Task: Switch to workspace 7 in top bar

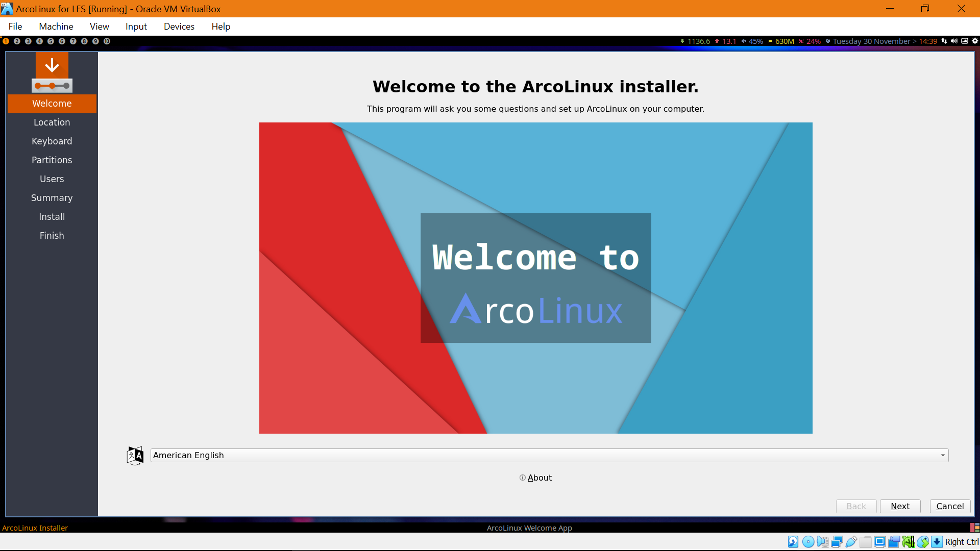Action: [73, 41]
